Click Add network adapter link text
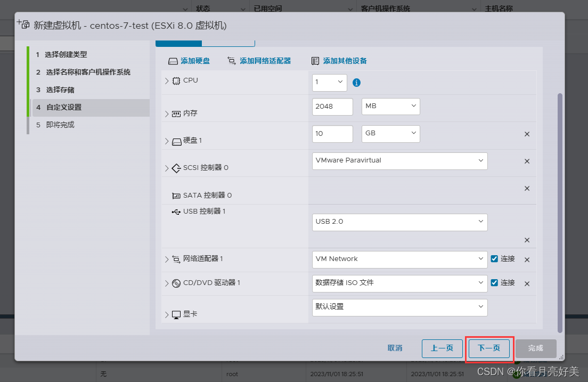Screen dimensions: 588x382 coord(265,61)
